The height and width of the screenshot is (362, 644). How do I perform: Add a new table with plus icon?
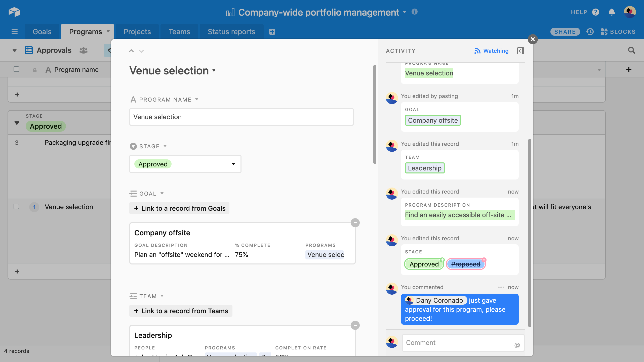[272, 32]
